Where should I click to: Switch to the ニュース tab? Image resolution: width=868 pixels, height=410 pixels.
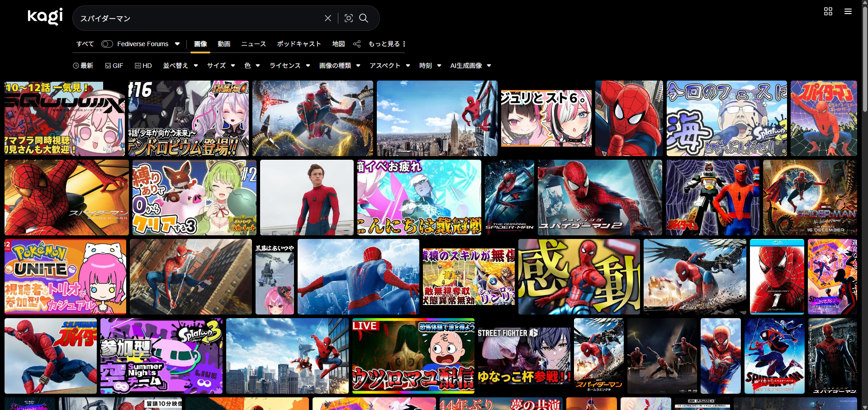pos(253,44)
